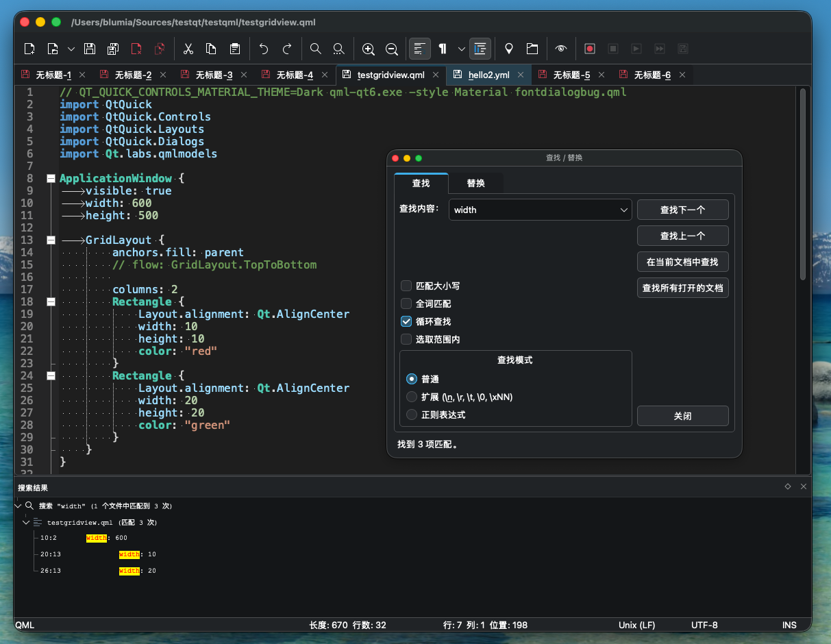Click the red Close All files icon
This screenshot has height=644, width=831.
(160, 49)
